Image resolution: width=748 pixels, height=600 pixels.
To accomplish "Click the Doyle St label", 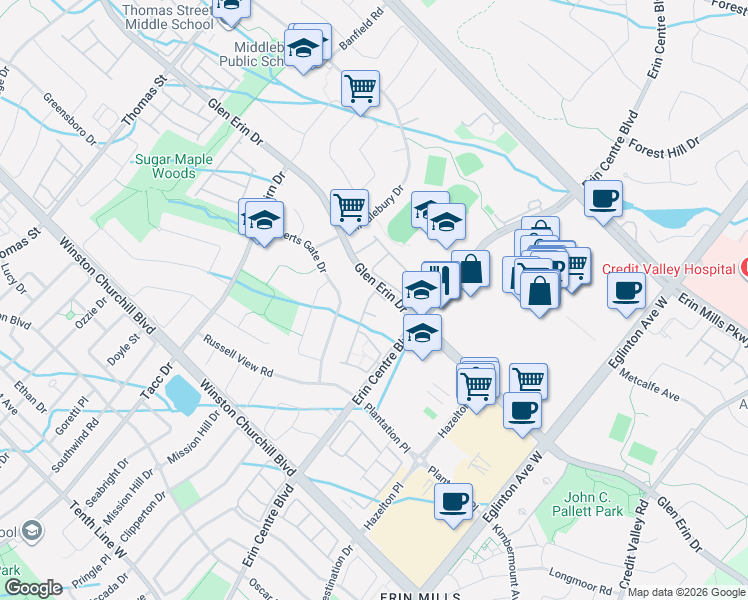I will pyautogui.click(x=124, y=350).
